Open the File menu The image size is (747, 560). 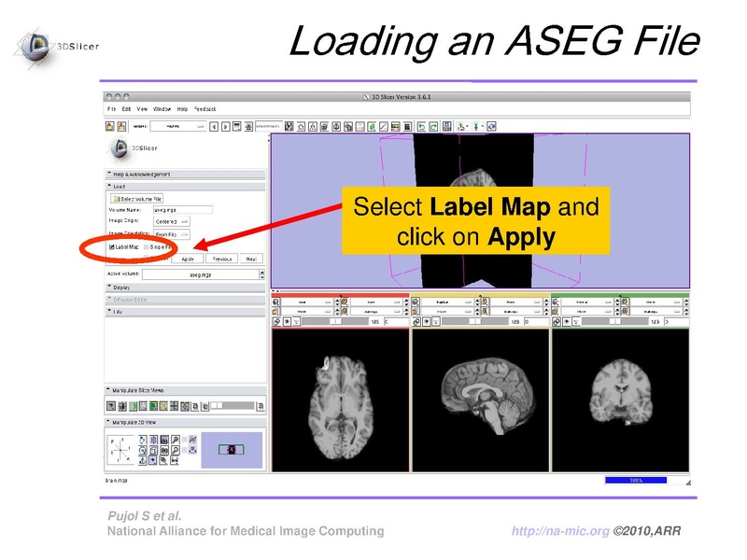point(111,109)
